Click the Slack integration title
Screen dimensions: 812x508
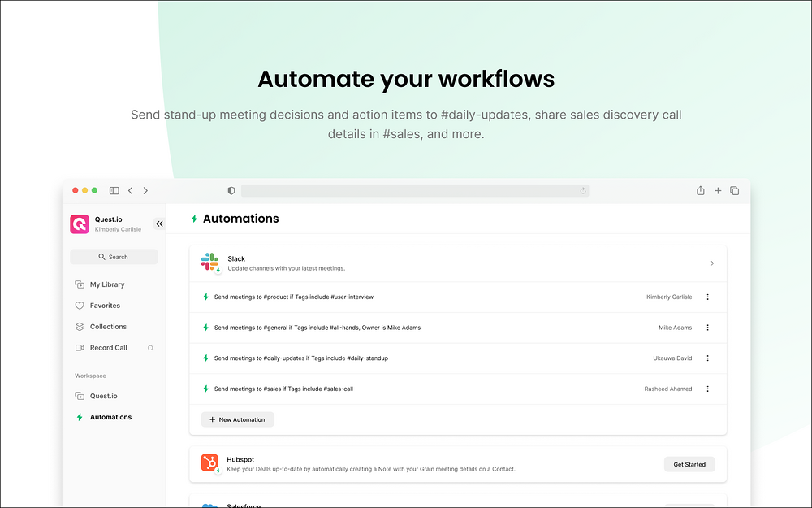pyautogui.click(x=236, y=258)
